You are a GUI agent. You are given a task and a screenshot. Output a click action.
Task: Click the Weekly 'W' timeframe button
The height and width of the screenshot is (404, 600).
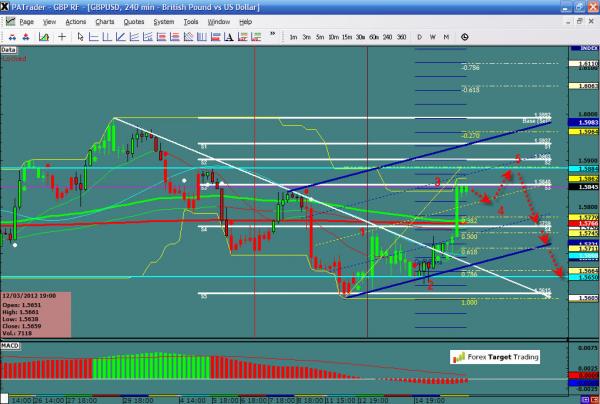(x=433, y=37)
